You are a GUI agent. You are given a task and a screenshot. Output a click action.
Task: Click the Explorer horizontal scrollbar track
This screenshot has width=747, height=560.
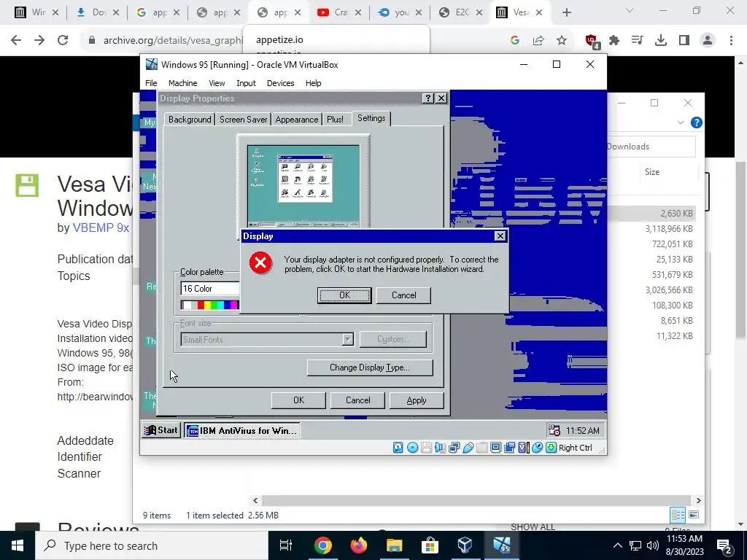(476, 500)
